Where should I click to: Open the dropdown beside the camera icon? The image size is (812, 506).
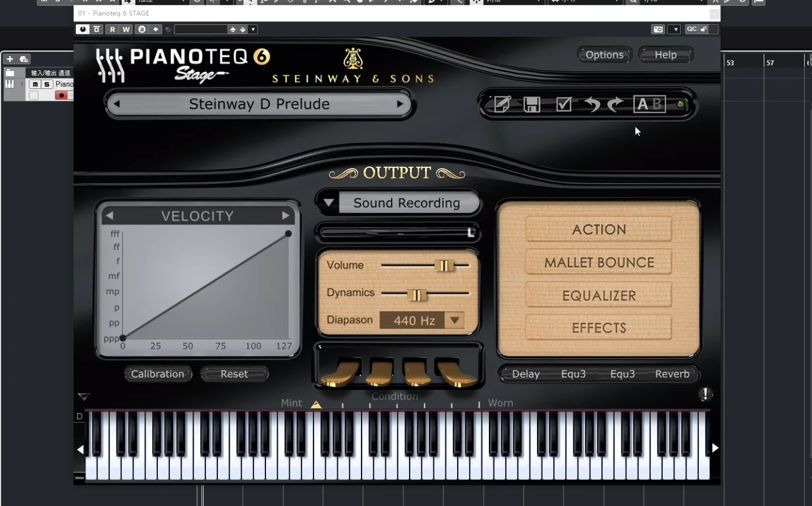click(674, 29)
